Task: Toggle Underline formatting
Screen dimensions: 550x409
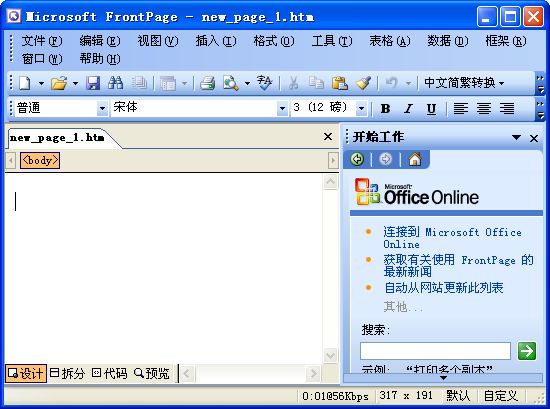Action: pos(431,108)
